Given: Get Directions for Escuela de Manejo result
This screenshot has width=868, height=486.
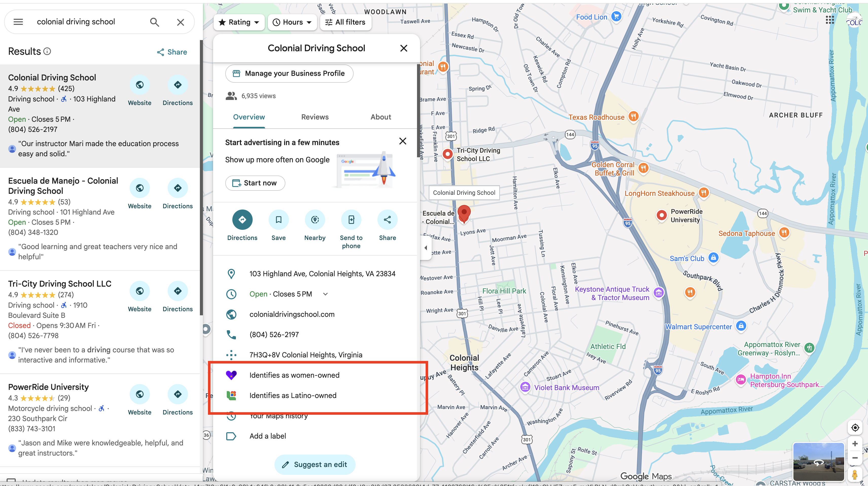Looking at the screenshot, I should tap(178, 194).
